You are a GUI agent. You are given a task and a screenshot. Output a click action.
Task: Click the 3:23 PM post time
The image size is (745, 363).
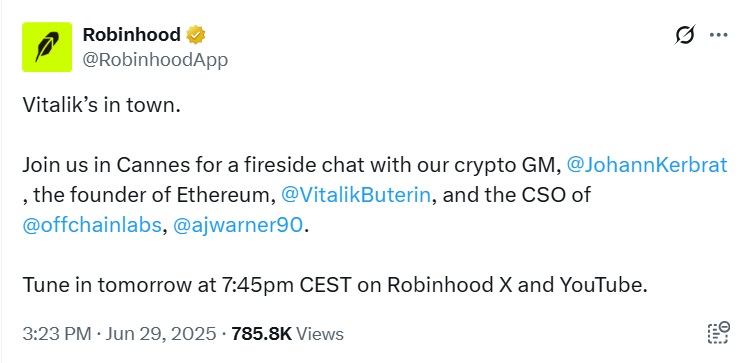57,334
